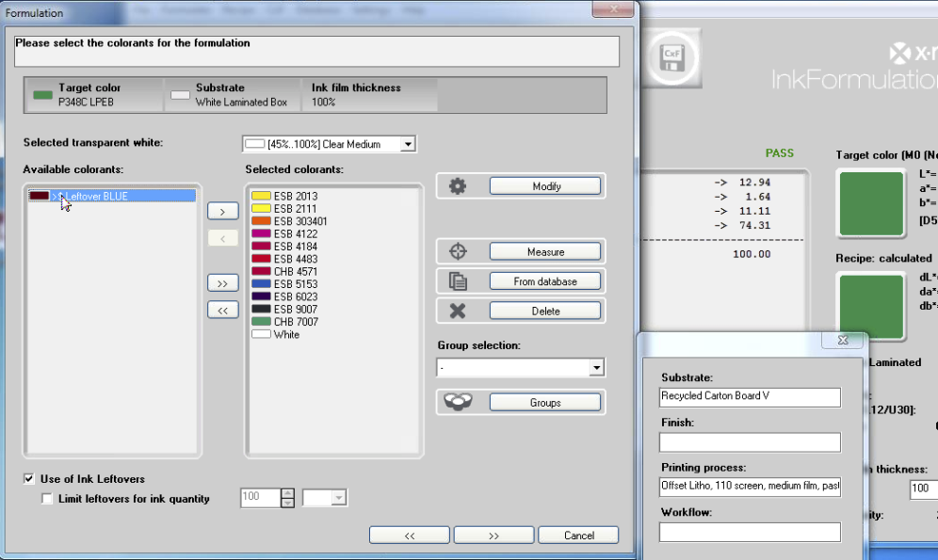Click the Modify gear icon
The image size is (938, 560).
coord(458,186)
